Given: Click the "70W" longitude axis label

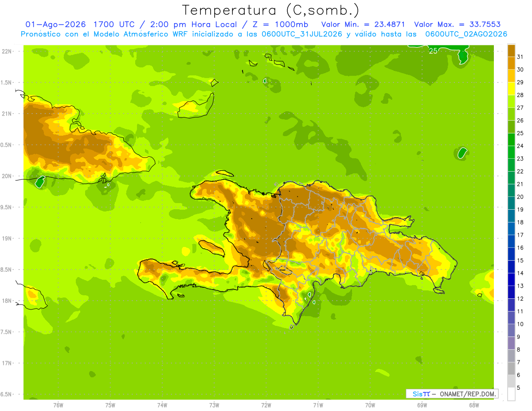Looking at the screenshot, I should pyautogui.click(x=370, y=406).
